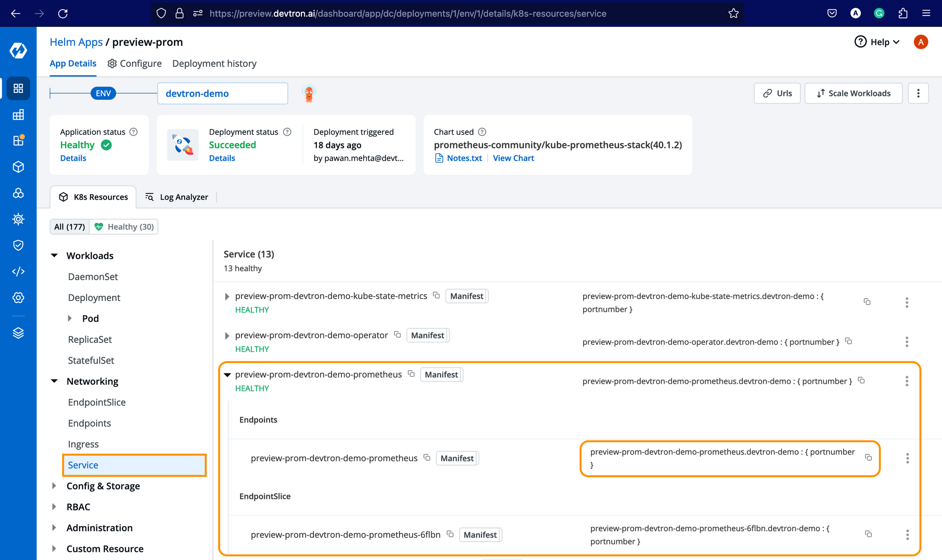Open Manifest for demo-operator service
The height and width of the screenshot is (560, 942).
(428, 335)
